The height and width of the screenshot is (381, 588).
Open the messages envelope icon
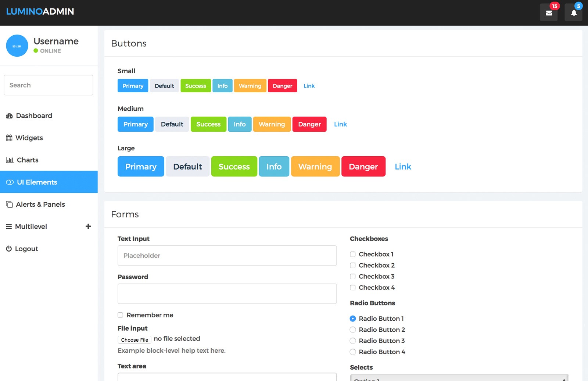549,13
